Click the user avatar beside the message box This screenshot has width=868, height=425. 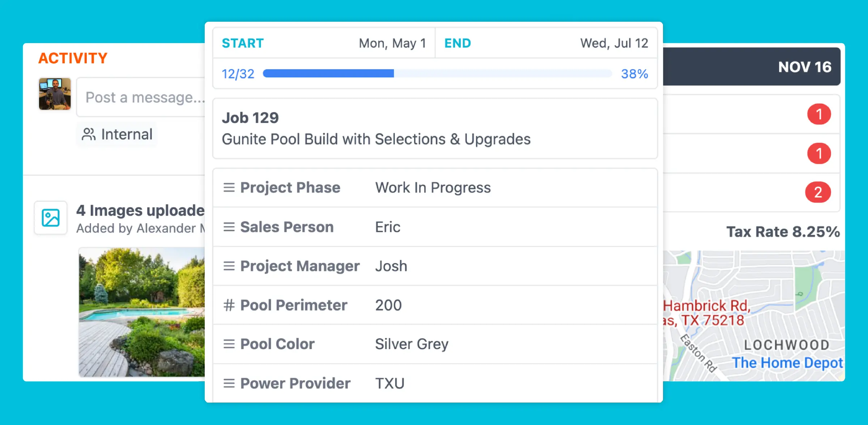coord(55,94)
